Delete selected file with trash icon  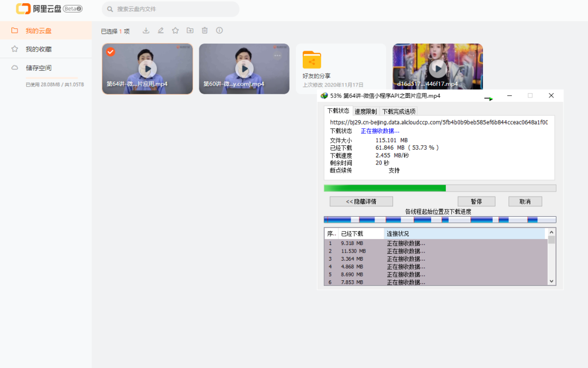click(205, 31)
